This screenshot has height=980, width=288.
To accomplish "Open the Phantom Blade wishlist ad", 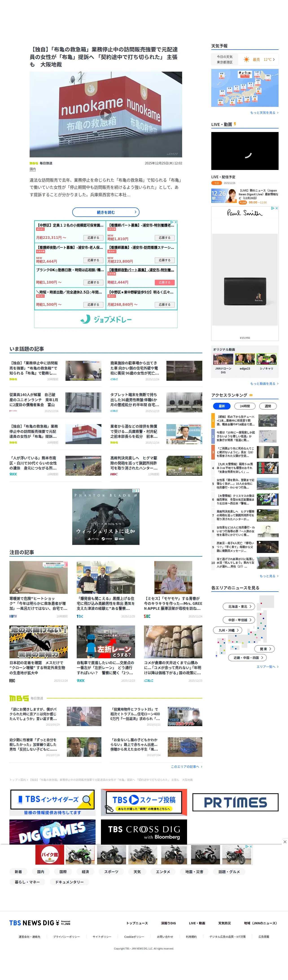I will tap(106, 517).
